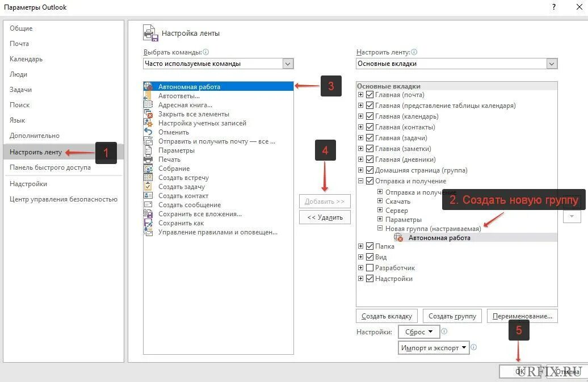
Task: Uncheck the Главная (задачи) checkbox
Action: (x=369, y=138)
